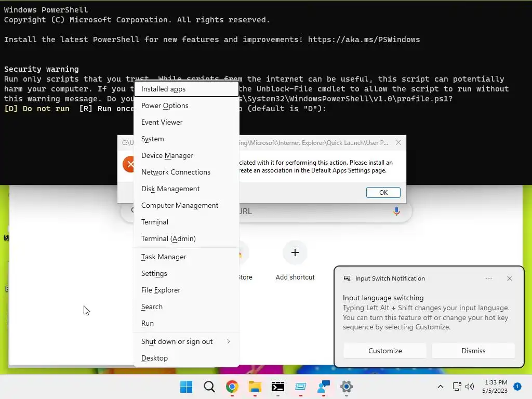Open Settings gear taskbar icon
The height and width of the screenshot is (399, 532).
pos(347,387)
